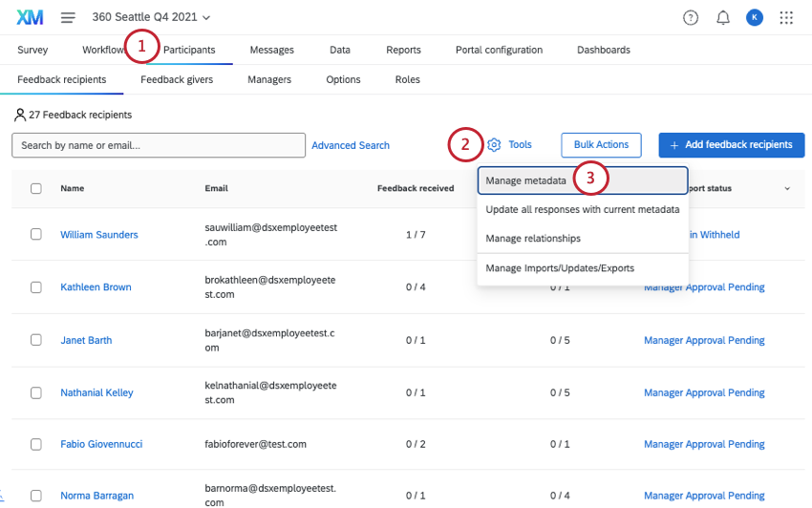
Task: Open the Bulk Actions dropdown
Action: 601,145
